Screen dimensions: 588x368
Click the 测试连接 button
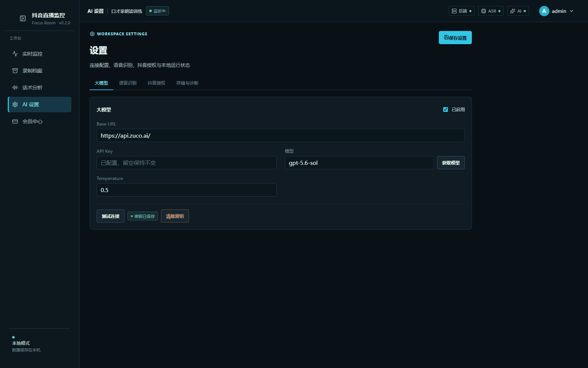[110, 216]
